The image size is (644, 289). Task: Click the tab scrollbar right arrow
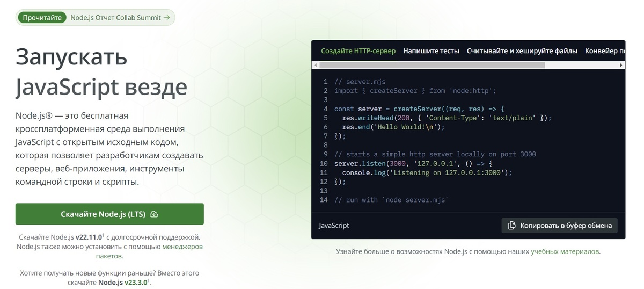click(x=622, y=65)
